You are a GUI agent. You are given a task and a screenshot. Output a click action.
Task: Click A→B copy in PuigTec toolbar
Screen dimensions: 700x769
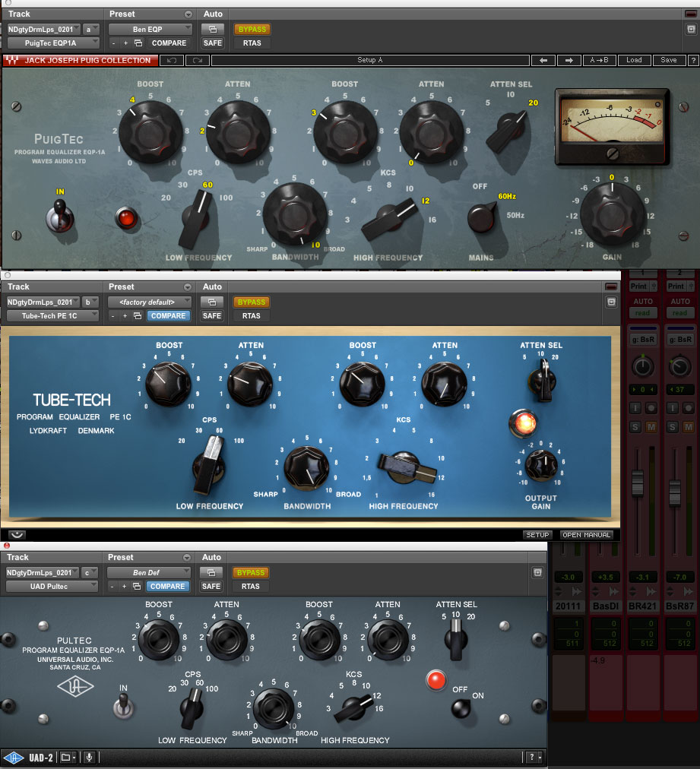pyautogui.click(x=599, y=60)
